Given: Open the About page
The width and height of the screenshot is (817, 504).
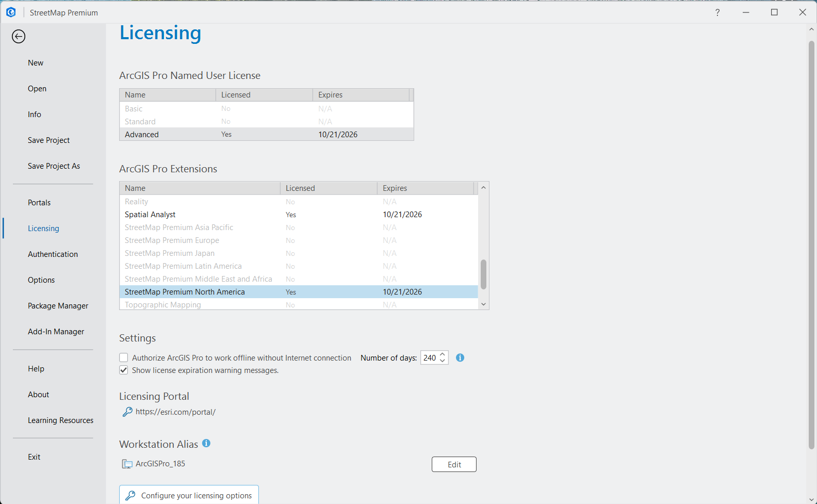Looking at the screenshot, I should 39,395.
